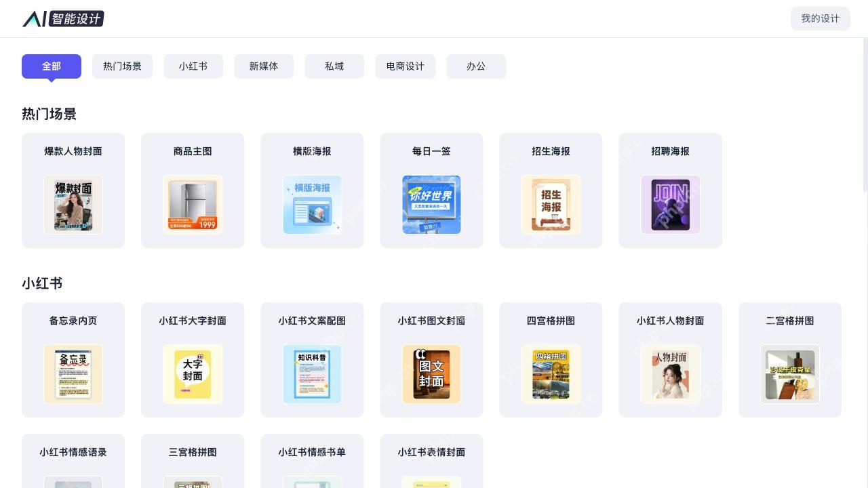Open 招聘海报 purple JOIN thumbnail

point(670,205)
